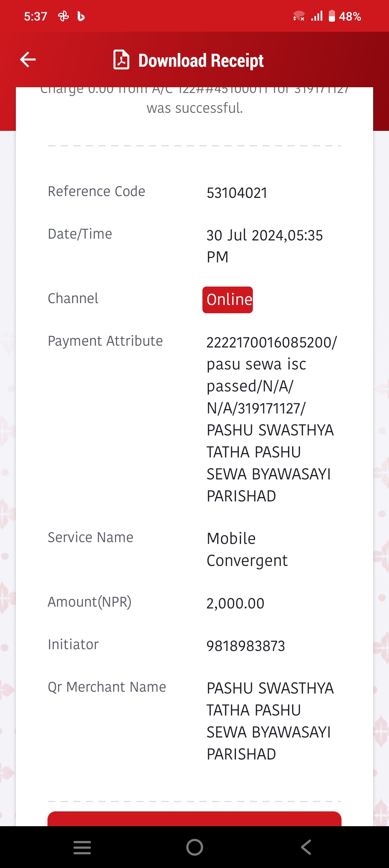
Task: Tap the Bing notification icon
Action: pyautogui.click(x=81, y=16)
